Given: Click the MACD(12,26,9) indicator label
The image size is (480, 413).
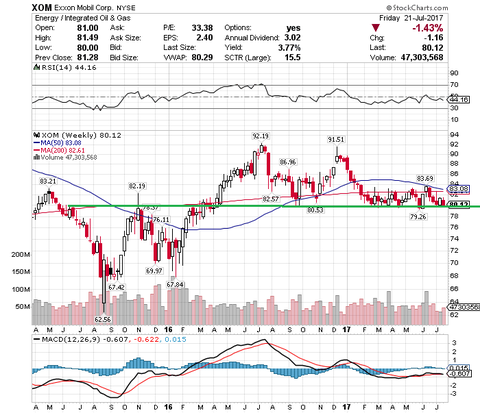Looking at the screenshot, I should [70, 340].
